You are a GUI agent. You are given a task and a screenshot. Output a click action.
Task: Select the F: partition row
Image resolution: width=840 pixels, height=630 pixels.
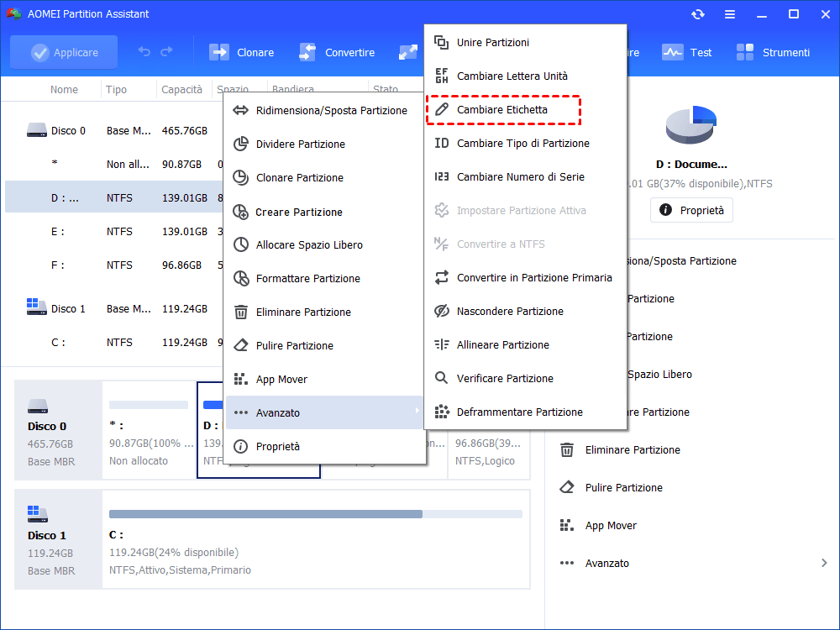point(114,265)
